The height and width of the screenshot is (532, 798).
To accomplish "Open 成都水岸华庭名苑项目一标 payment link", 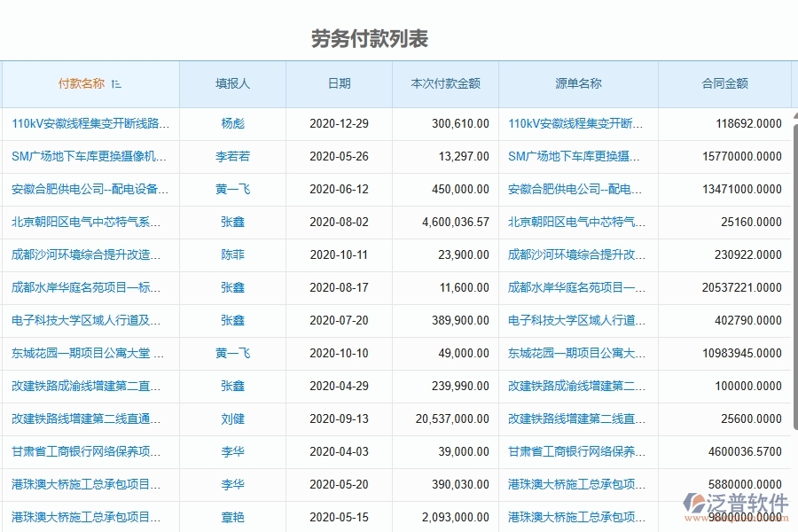I will 89,287.
